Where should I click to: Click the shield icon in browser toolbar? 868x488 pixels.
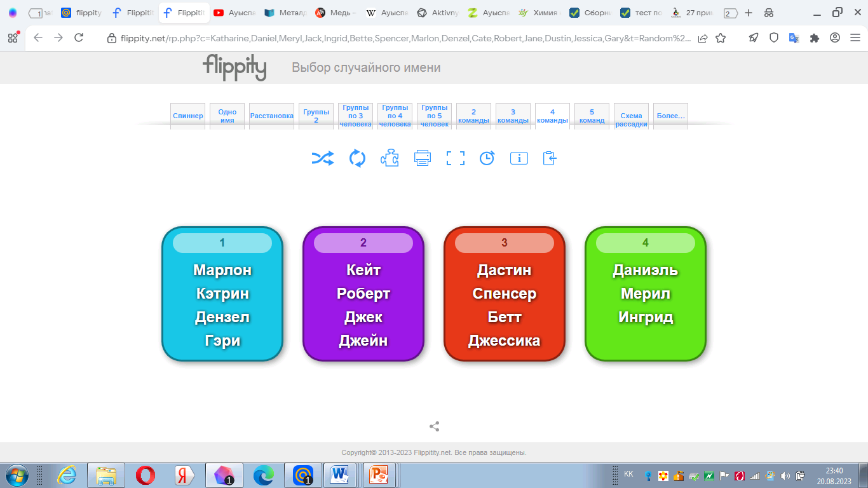pos(774,38)
